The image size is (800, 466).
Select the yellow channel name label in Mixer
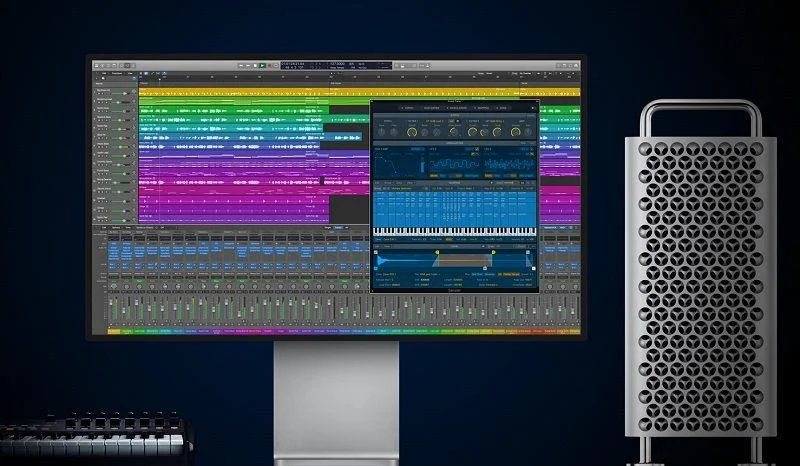pos(114,332)
